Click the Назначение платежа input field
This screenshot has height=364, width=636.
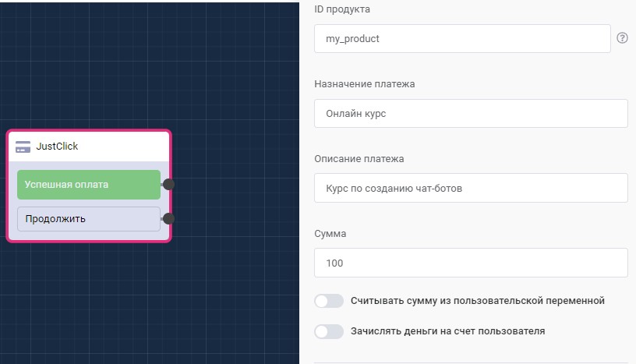[x=471, y=113]
